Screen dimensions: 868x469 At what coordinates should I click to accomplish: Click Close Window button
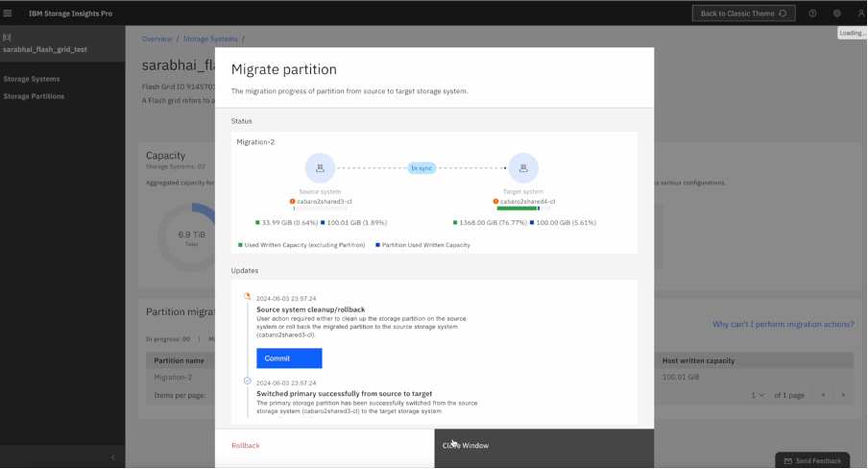pos(544,448)
